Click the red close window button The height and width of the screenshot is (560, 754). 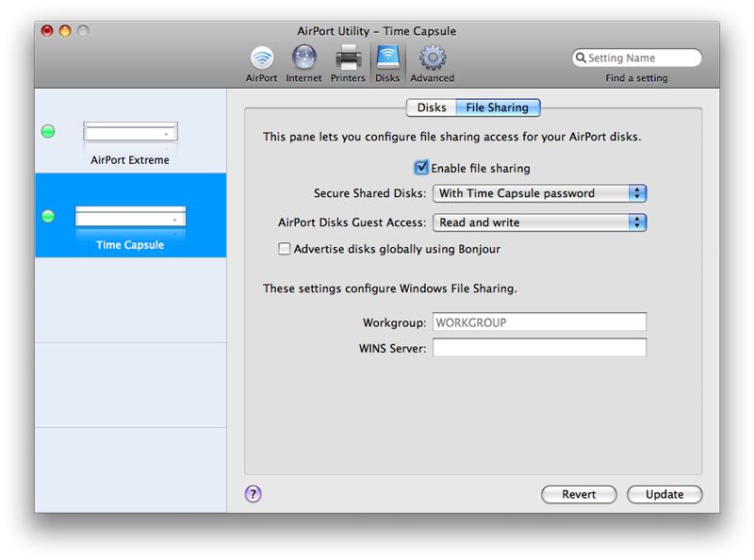(x=47, y=31)
